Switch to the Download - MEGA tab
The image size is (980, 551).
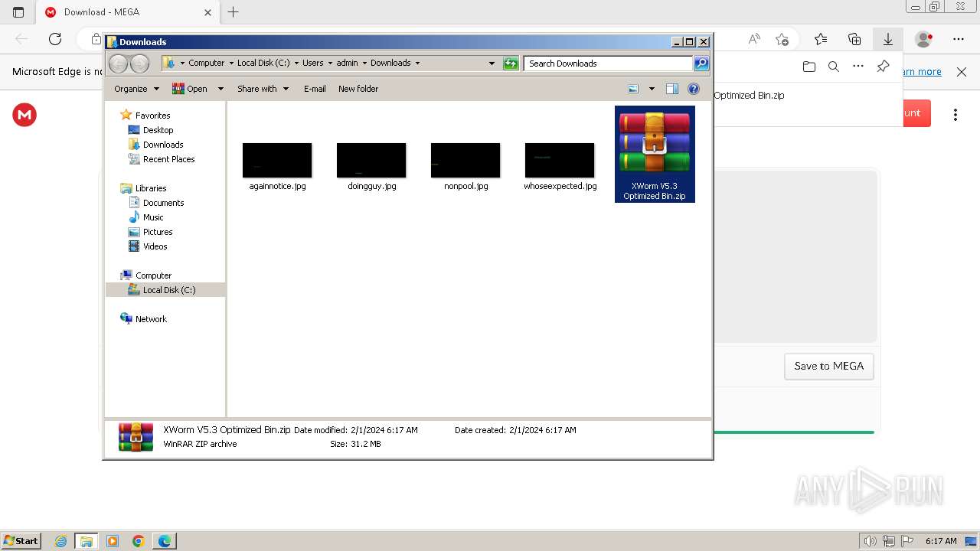coord(129,12)
